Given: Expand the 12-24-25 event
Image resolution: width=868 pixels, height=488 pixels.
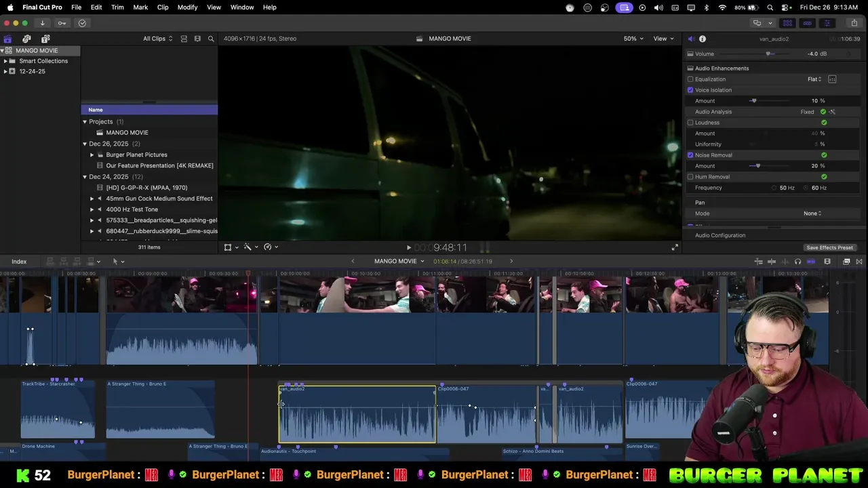Looking at the screenshot, I should [5, 71].
